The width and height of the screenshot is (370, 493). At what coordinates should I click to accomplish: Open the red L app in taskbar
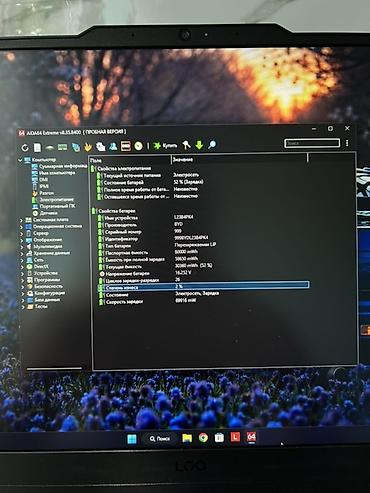(235, 437)
